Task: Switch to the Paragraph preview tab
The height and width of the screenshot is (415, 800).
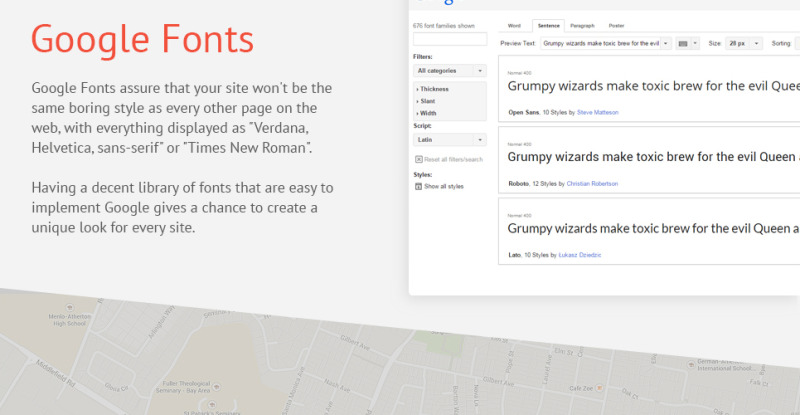Action: coord(581,24)
